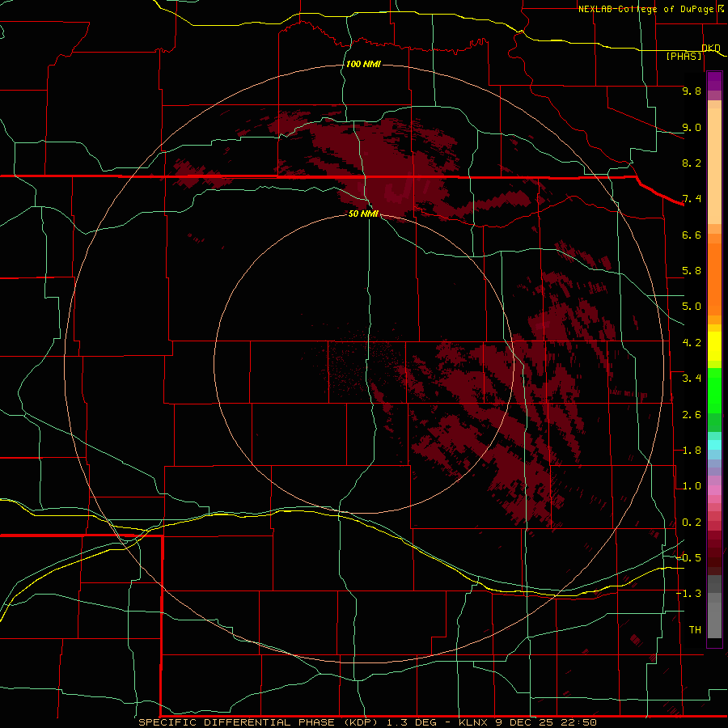Click the [PHAS] product label
The image size is (728, 728).
684,56
